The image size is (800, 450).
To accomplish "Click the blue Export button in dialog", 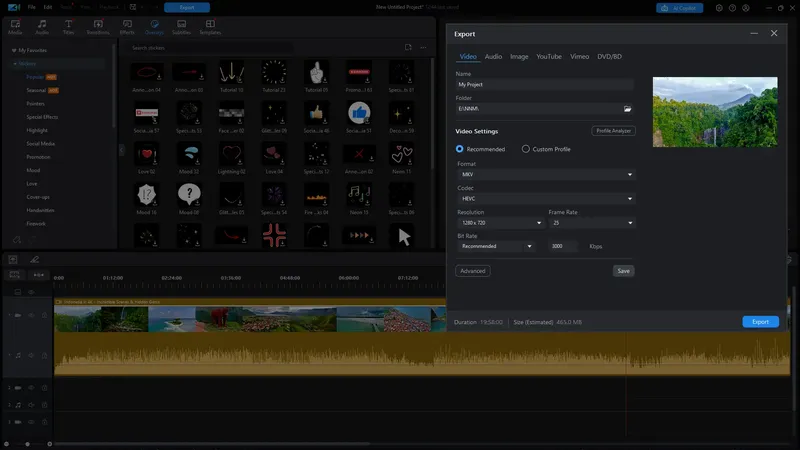I will pyautogui.click(x=760, y=322).
